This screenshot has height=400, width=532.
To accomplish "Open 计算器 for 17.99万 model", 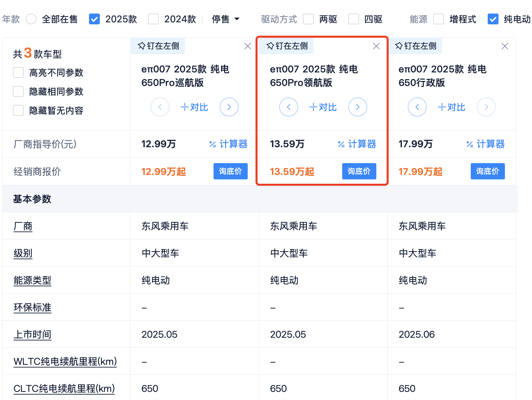I will [x=485, y=144].
